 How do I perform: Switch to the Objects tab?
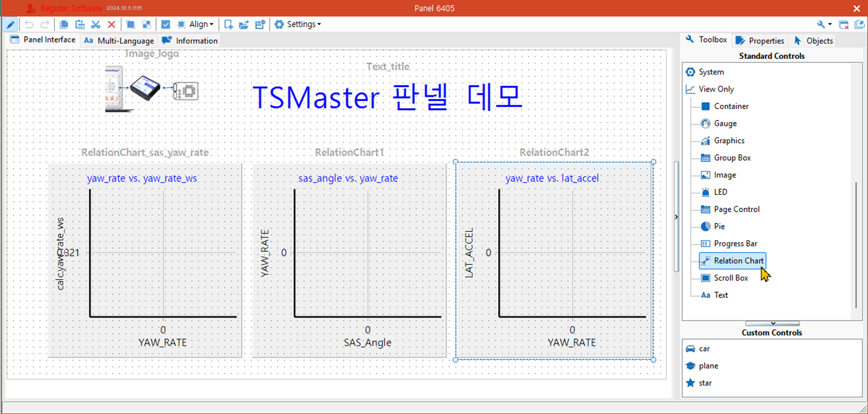point(813,40)
